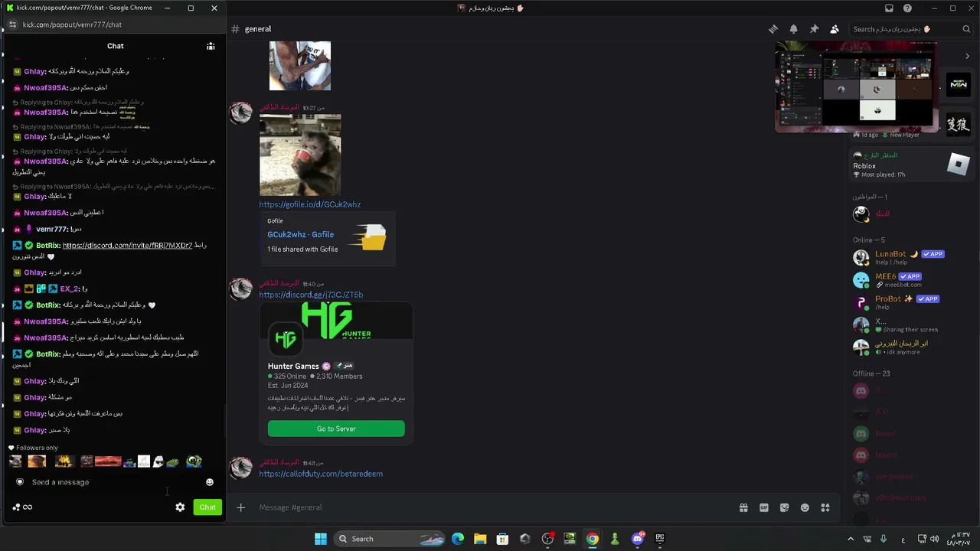The width and height of the screenshot is (980, 551).
Task: Click the EX_2 username in chat
Action: 70,289
